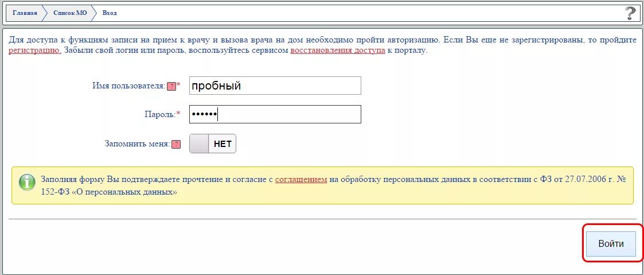The image size is (644, 275).
Task: Click the help icon beside Имя пользователя
Action: pos(171,86)
